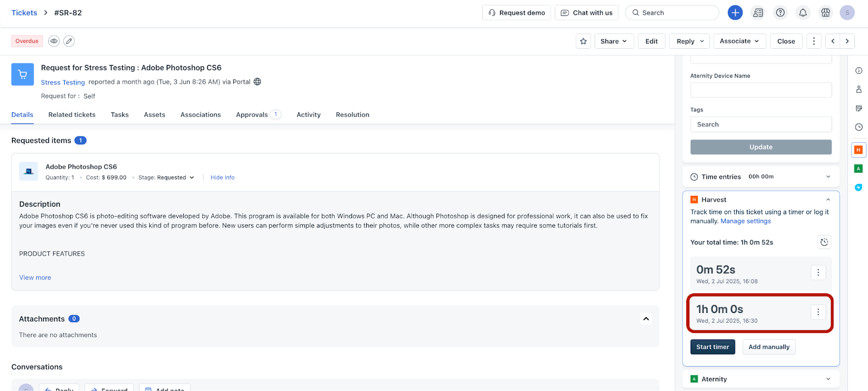
Task: Click the Update button
Action: [761, 147]
